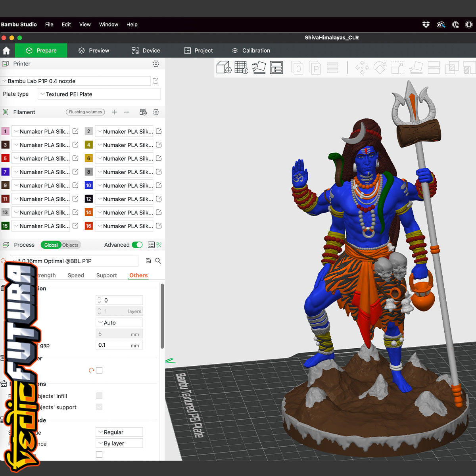The width and height of the screenshot is (476, 476).
Task: Open the By layer sequence dropdown
Action: [x=119, y=443]
